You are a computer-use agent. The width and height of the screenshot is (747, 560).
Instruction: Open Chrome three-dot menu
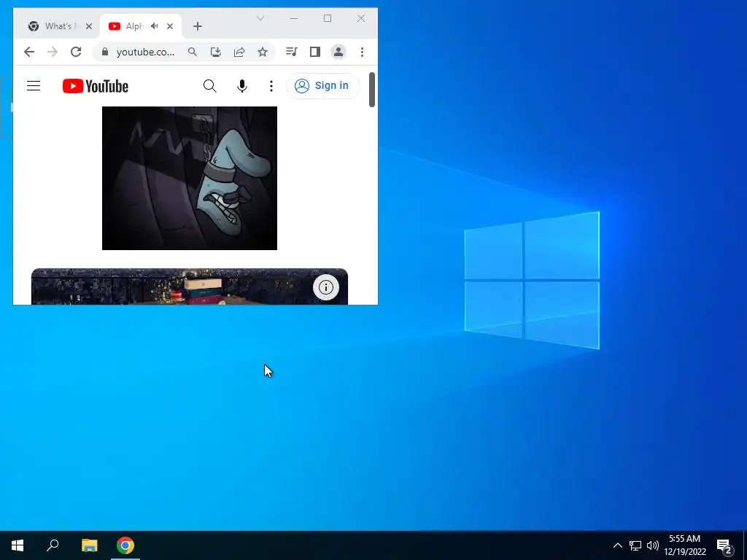pos(362,52)
